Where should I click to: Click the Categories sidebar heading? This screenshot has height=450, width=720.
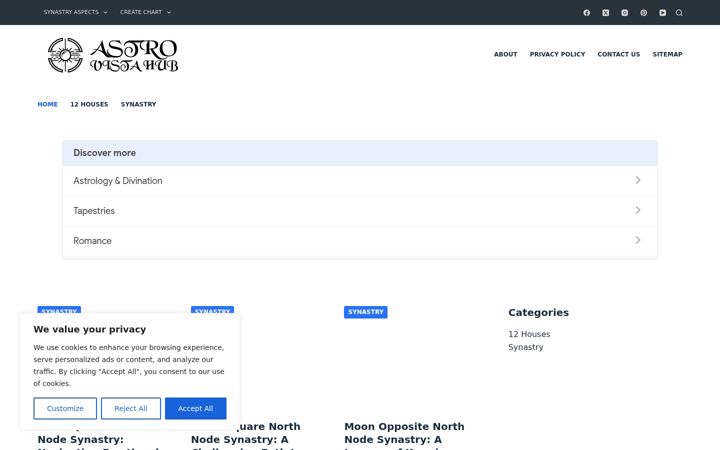pyautogui.click(x=538, y=312)
